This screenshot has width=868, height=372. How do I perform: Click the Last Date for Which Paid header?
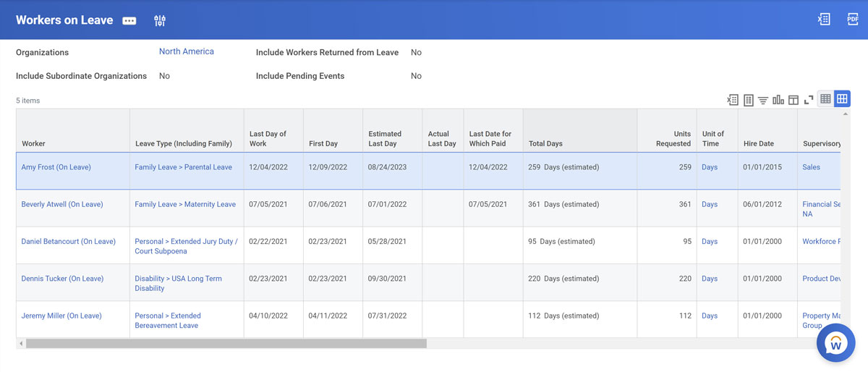coord(493,131)
